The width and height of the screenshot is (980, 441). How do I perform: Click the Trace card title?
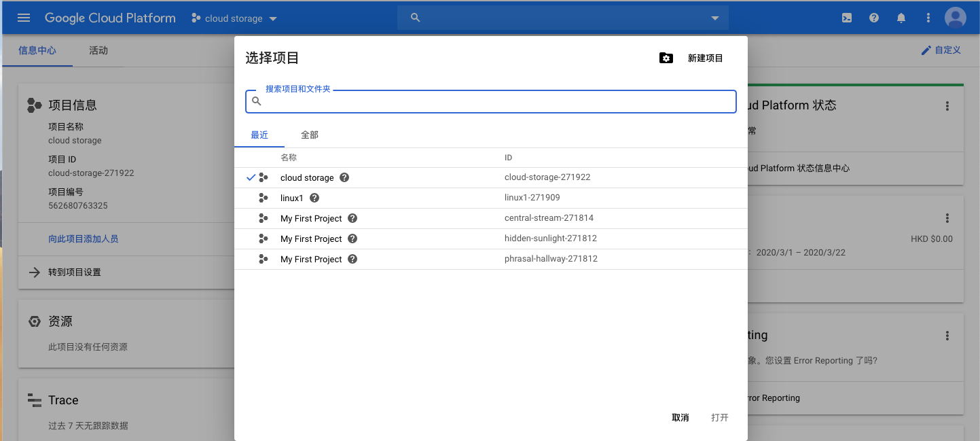click(63, 400)
